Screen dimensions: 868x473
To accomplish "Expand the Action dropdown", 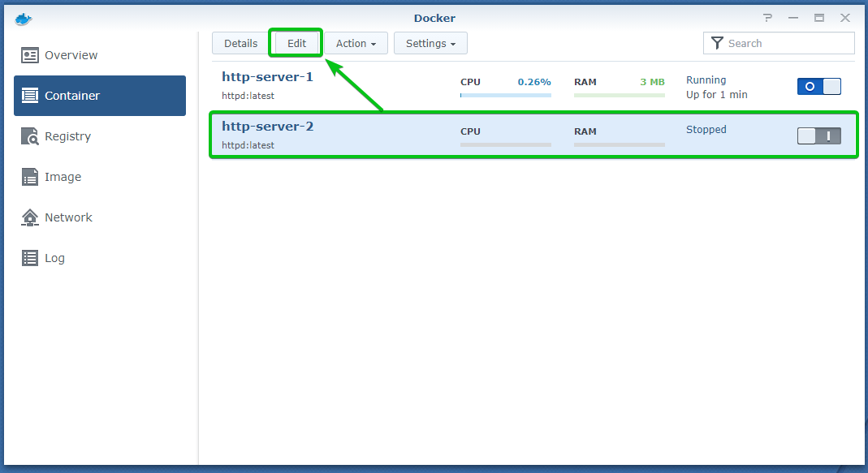I will tap(356, 43).
